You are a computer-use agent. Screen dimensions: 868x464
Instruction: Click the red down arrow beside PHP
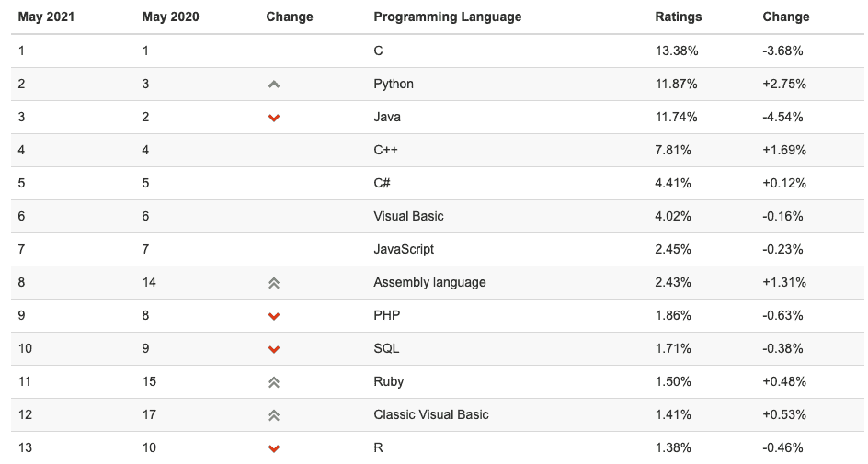273,316
